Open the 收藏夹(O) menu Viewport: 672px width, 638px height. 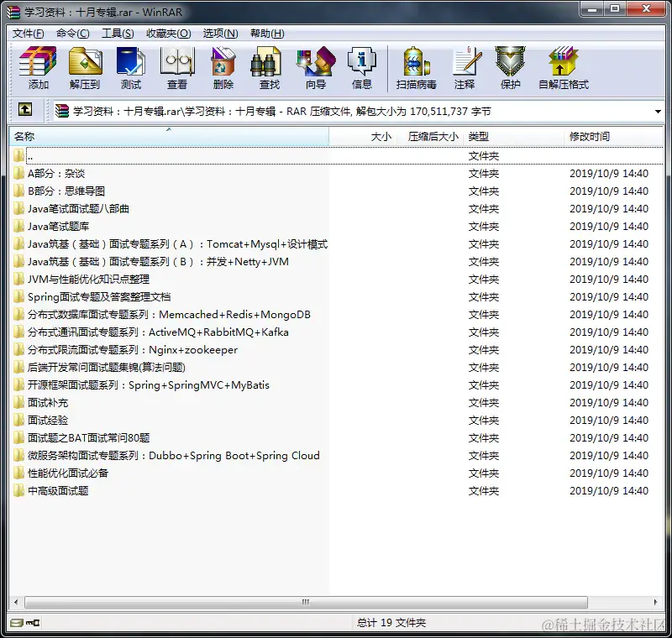[x=169, y=34]
